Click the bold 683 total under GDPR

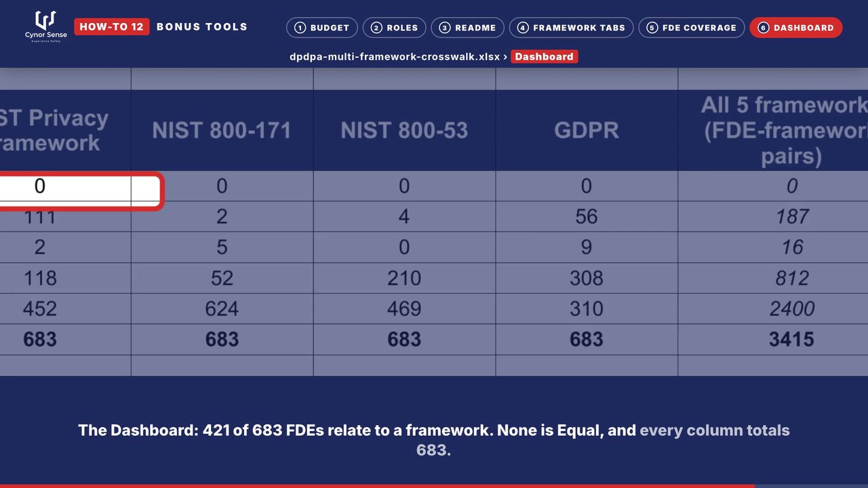(587, 339)
